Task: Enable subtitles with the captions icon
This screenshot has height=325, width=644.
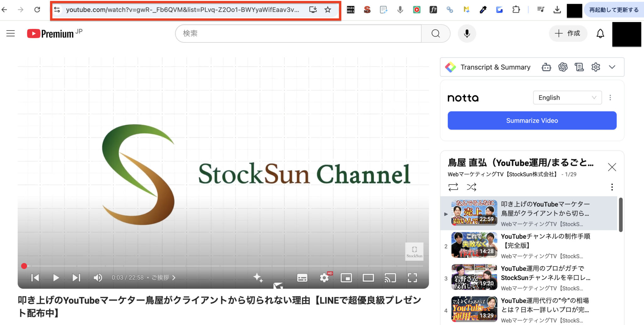Action: click(x=302, y=277)
